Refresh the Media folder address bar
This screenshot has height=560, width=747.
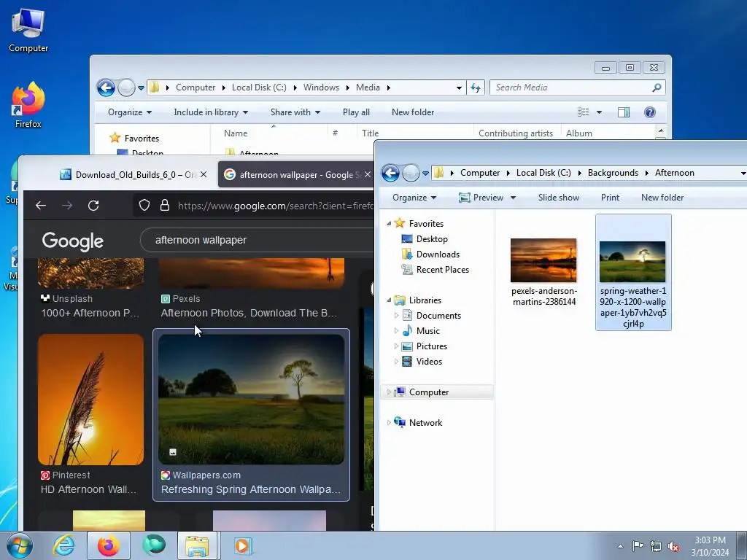point(476,87)
